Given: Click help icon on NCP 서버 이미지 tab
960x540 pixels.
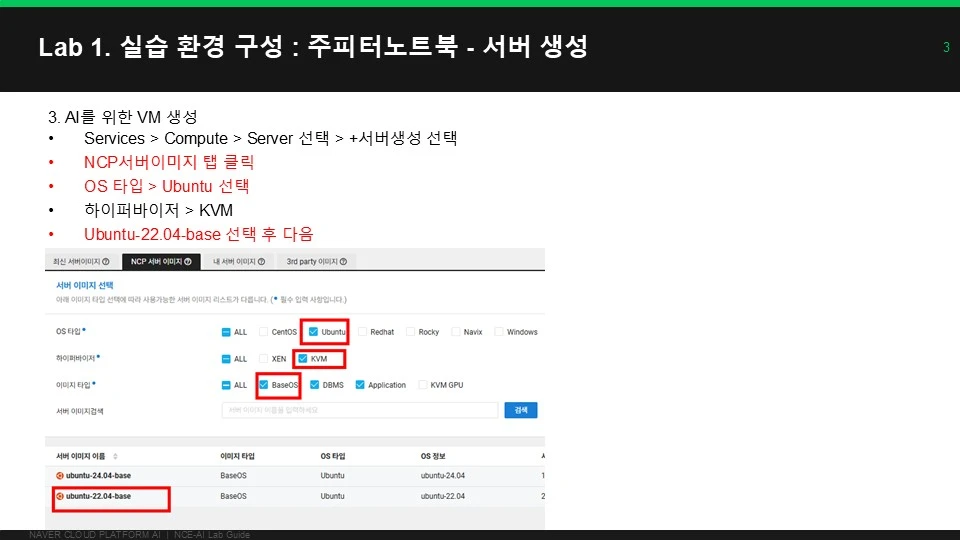Looking at the screenshot, I should (188, 261).
